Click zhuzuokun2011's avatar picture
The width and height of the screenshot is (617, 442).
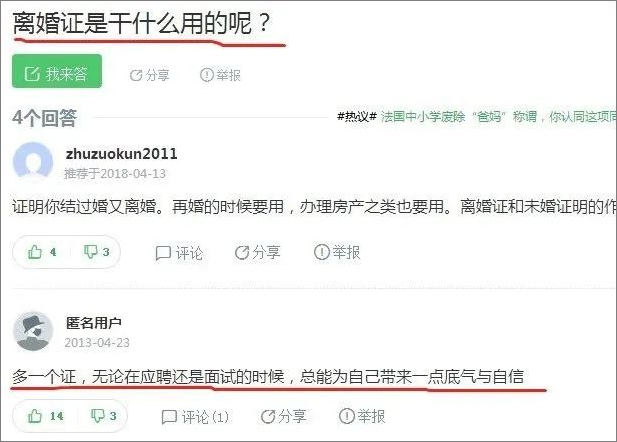tap(33, 162)
